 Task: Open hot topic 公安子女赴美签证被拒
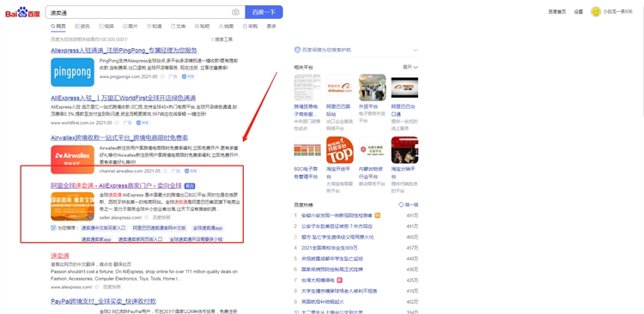pyautogui.click(x=337, y=226)
